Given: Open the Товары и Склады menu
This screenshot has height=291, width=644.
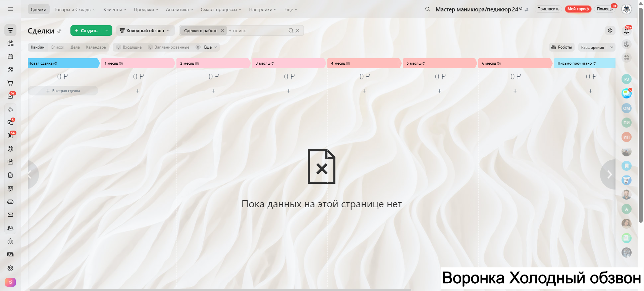Looking at the screenshot, I should [x=75, y=9].
